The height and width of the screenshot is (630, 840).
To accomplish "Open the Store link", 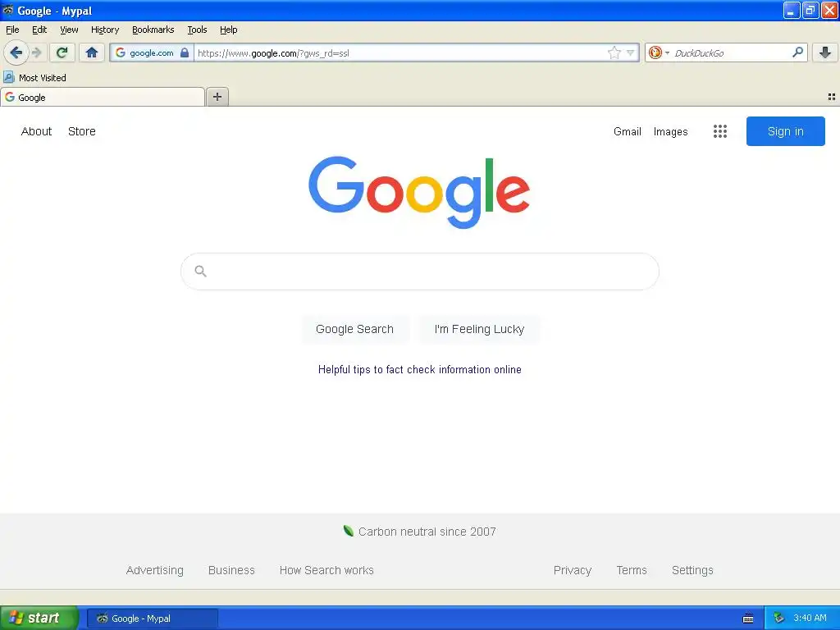I will click(82, 131).
